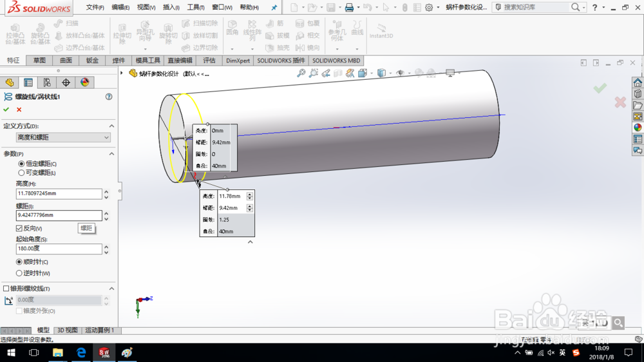The height and width of the screenshot is (362, 644).
Task: Click the 螺距 pitch input field
Action: 59,215
